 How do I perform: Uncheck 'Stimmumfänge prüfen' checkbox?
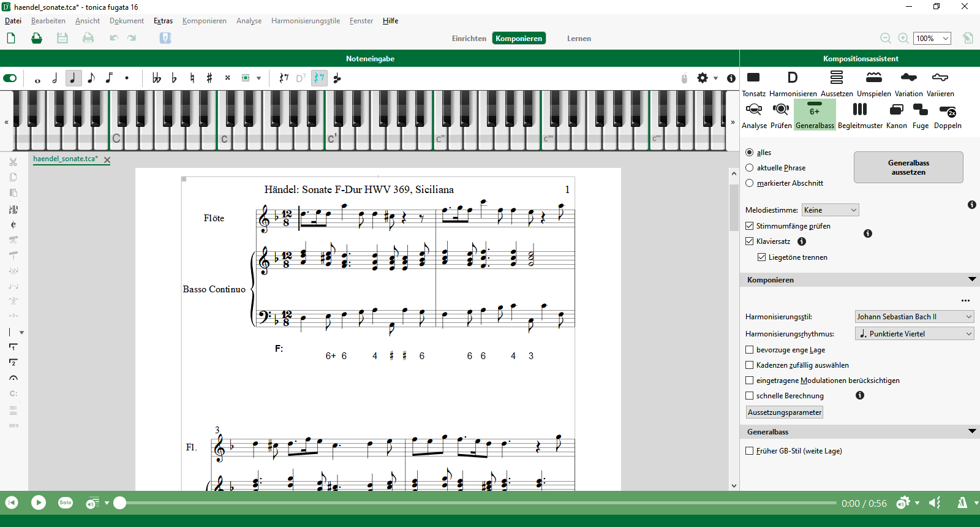[749, 226]
